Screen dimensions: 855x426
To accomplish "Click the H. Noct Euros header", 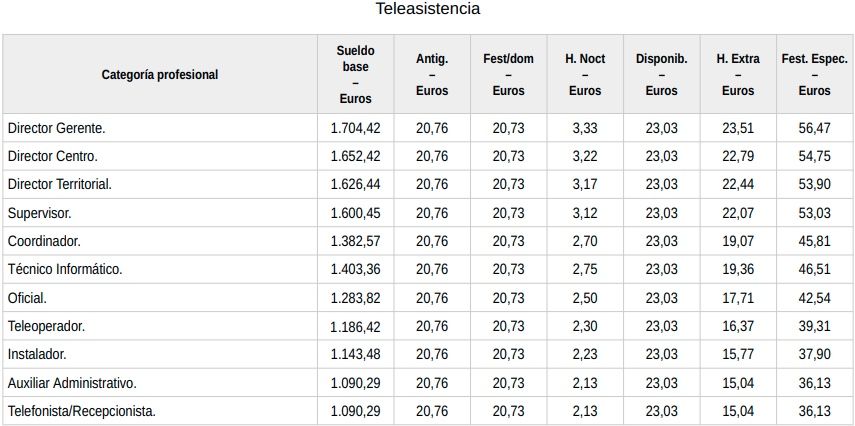I will coord(584,75).
